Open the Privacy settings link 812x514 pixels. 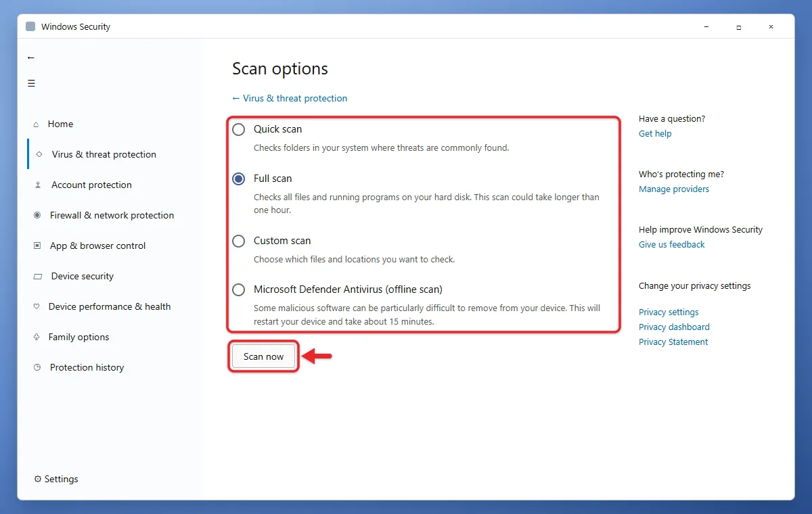tap(669, 312)
